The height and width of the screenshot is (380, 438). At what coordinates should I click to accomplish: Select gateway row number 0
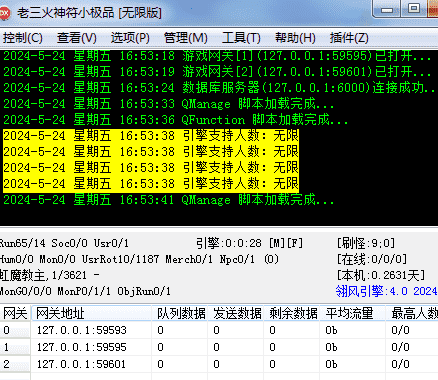click(x=7, y=330)
